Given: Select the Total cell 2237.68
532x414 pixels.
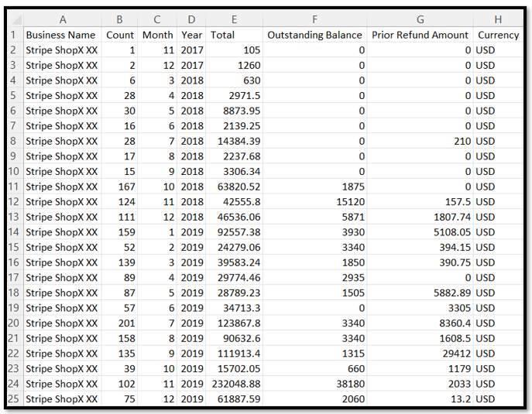Looking at the screenshot, I should click(234, 156).
